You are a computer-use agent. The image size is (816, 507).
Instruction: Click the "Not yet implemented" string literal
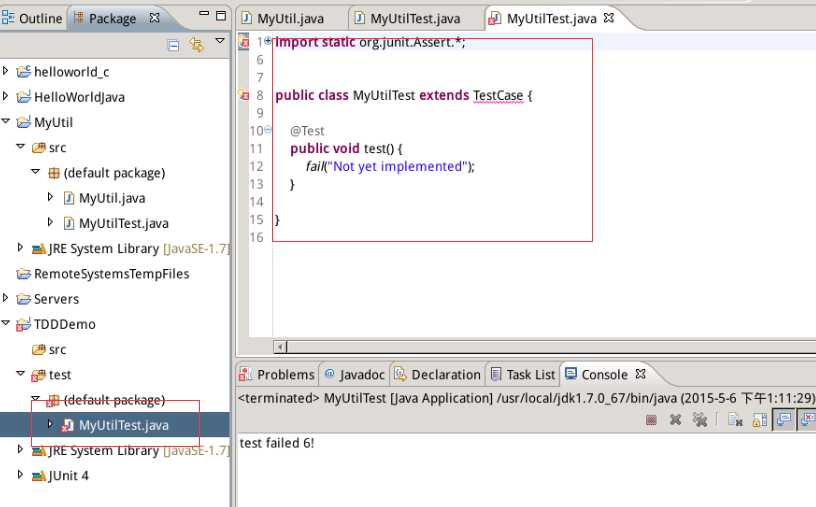click(398, 167)
